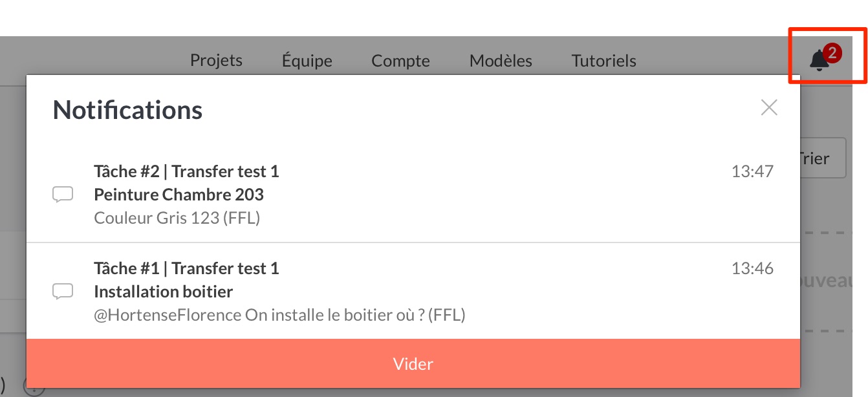
Task: Go to the Équipe section
Action: [x=307, y=61]
